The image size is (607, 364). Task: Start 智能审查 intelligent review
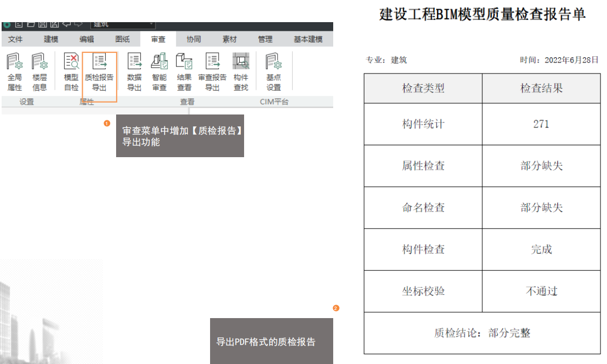pos(159,71)
